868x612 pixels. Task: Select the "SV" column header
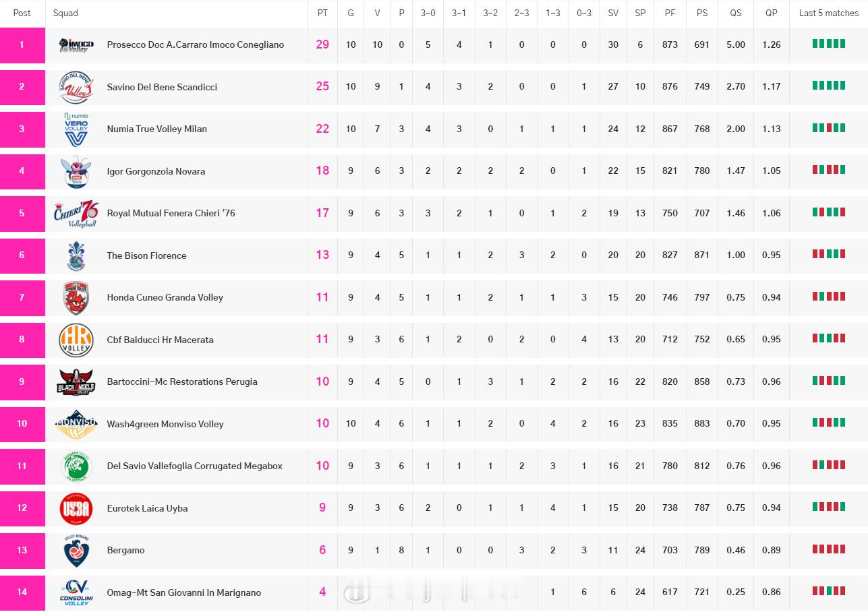tap(613, 13)
